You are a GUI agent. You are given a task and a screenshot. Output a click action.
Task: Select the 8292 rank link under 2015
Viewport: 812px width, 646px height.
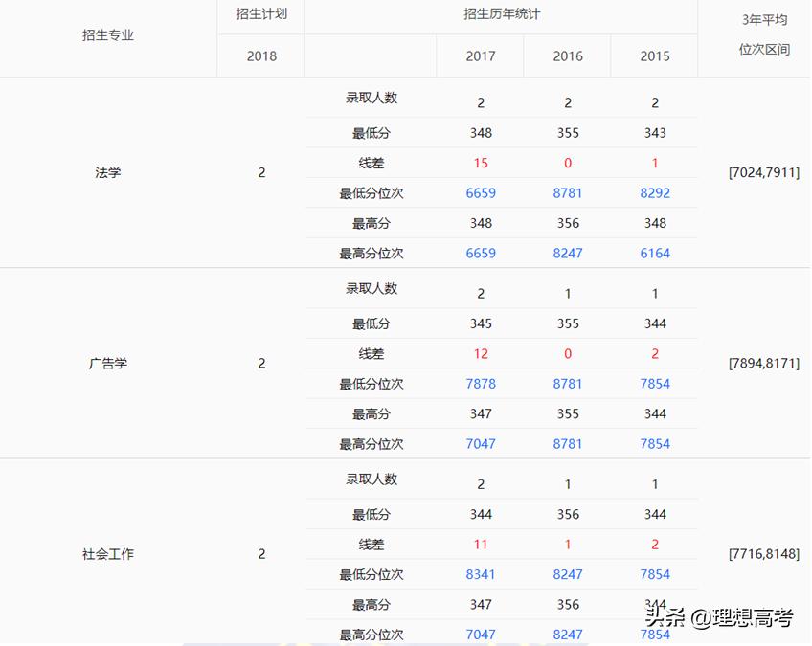655,193
